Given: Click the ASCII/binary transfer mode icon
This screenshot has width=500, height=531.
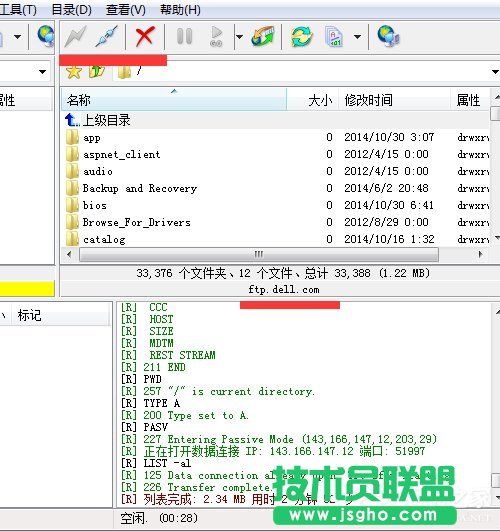Looking at the screenshot, I should 334,36.
